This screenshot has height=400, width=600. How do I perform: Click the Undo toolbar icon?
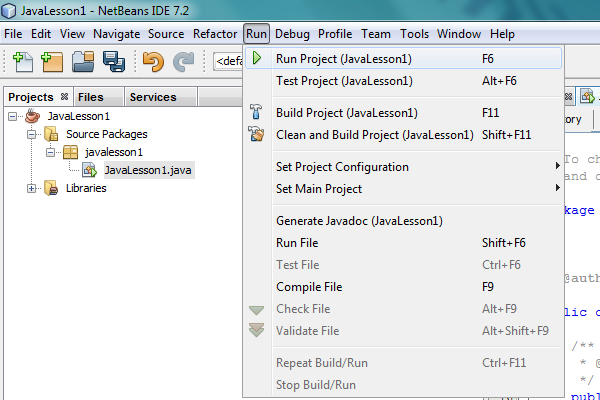[x=153, y=62]
